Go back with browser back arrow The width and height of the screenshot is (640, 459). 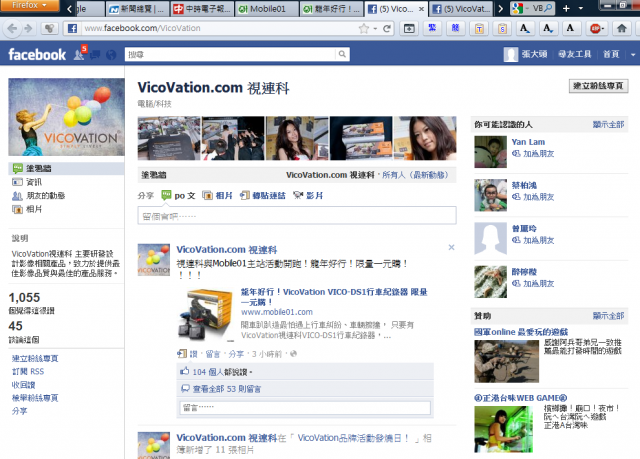12,29
